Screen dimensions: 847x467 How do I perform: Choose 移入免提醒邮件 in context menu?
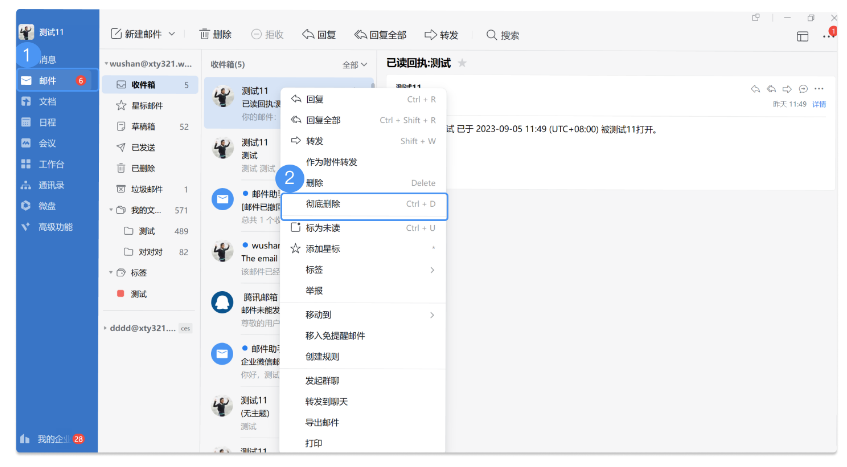click(363, 336)
